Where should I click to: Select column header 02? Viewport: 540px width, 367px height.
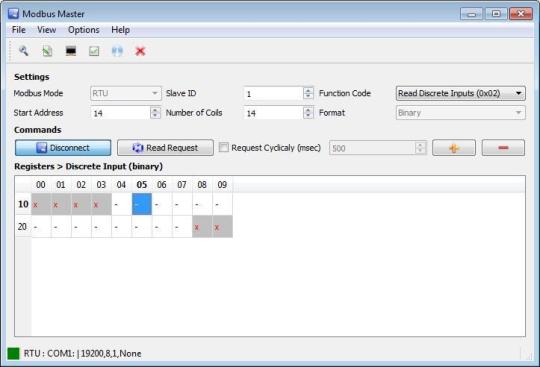pyautogui.click(x=81, y=185)
